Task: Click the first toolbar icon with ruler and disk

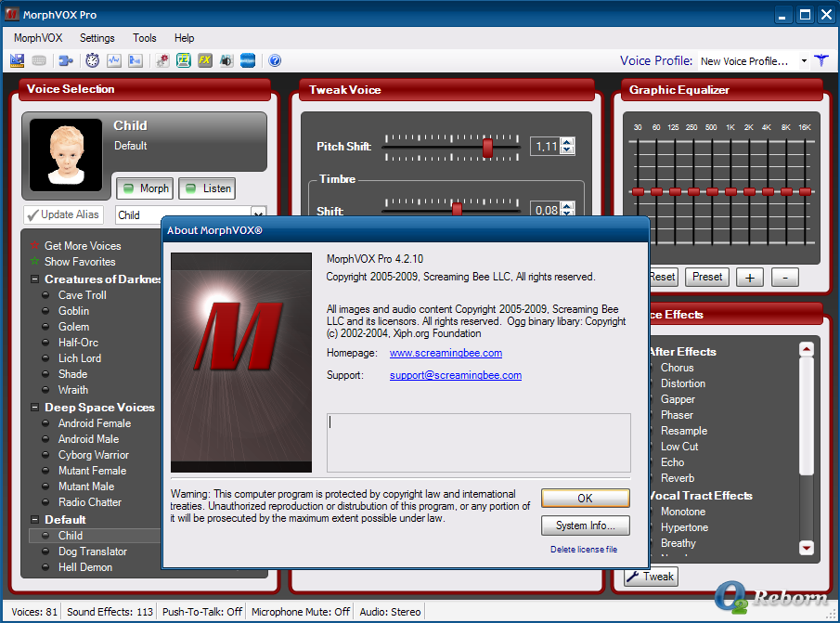Action: point(17,60)
